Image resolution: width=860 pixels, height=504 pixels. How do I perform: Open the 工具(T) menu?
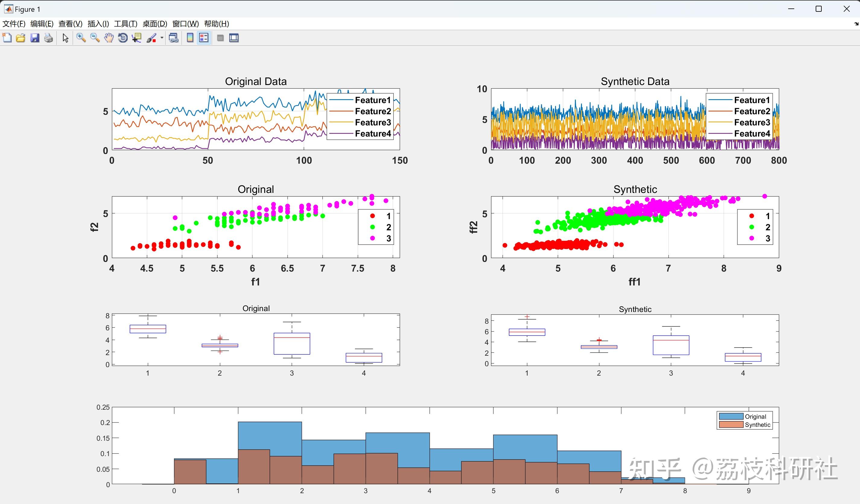coord(125,24)
